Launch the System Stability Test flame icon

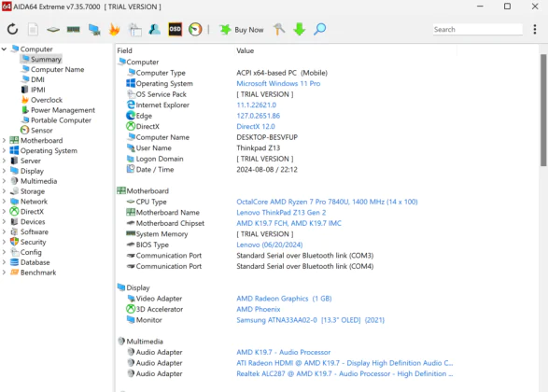[114, 29]
